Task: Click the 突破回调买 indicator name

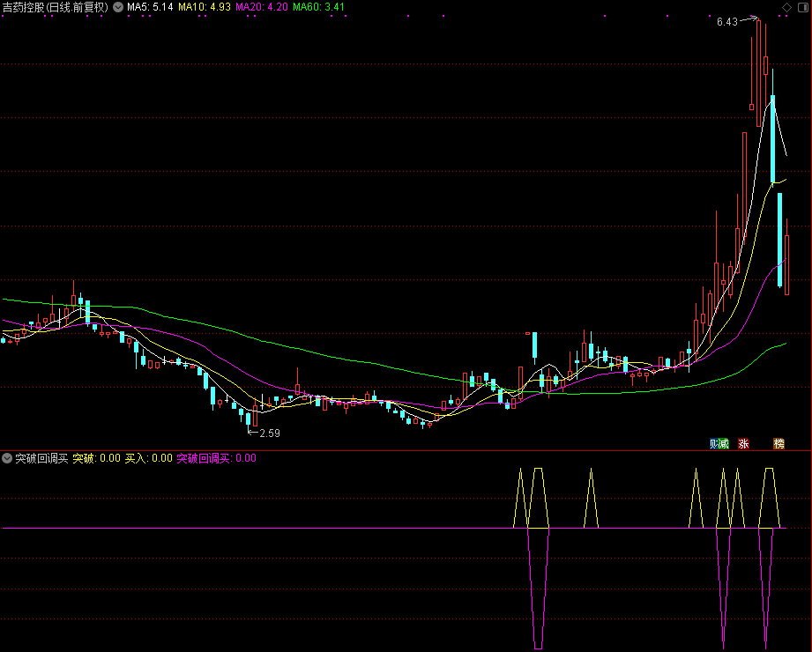Action: coord(41,458)
